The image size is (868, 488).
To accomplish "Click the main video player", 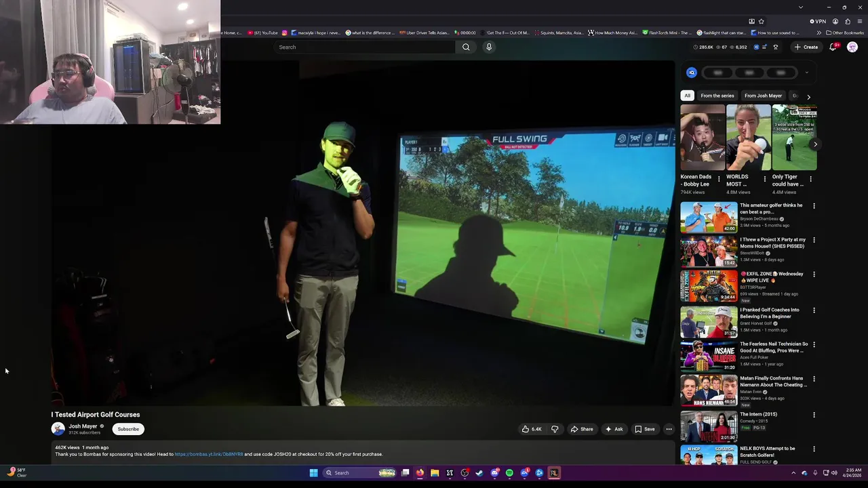I will pyautogui.click(x=363, y=234).
